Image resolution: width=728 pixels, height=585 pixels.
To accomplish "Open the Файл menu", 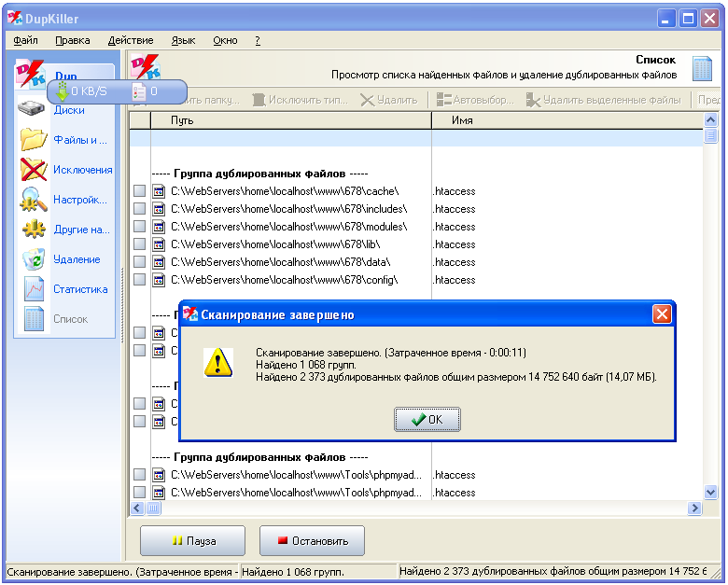I will (25, 40).
